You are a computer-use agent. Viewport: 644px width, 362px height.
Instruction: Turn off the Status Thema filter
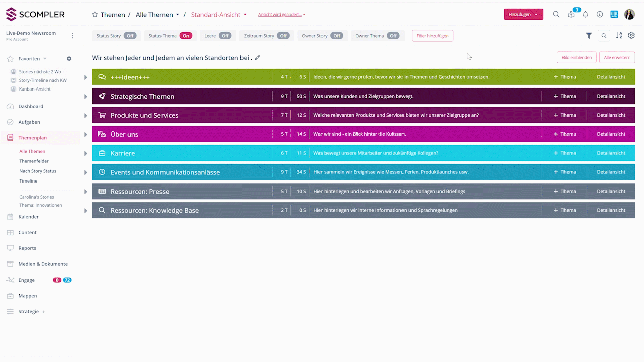186,36
